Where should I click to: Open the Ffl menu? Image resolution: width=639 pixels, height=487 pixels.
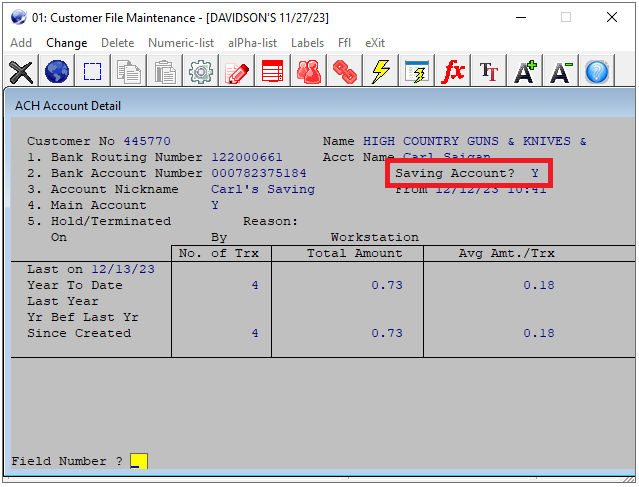click(x=344, y=43)
